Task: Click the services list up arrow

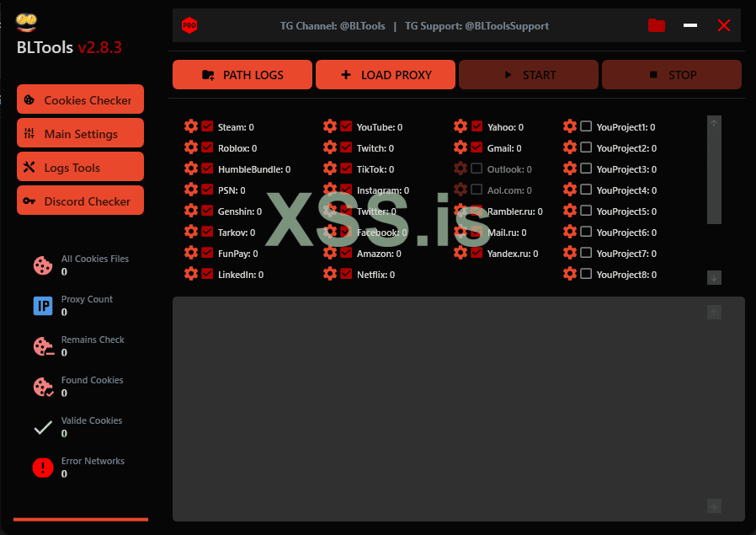Action: coord(714,123)
